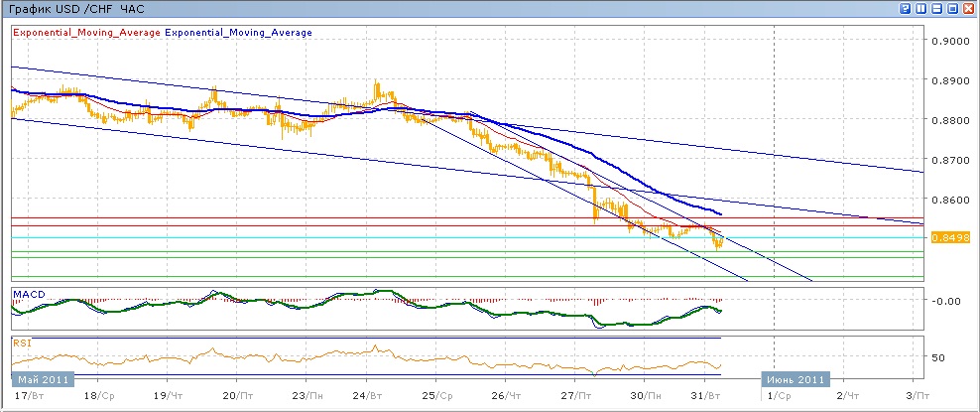Select the 24/Вт date label
The image size is (980, 412).
click(368, 396)
